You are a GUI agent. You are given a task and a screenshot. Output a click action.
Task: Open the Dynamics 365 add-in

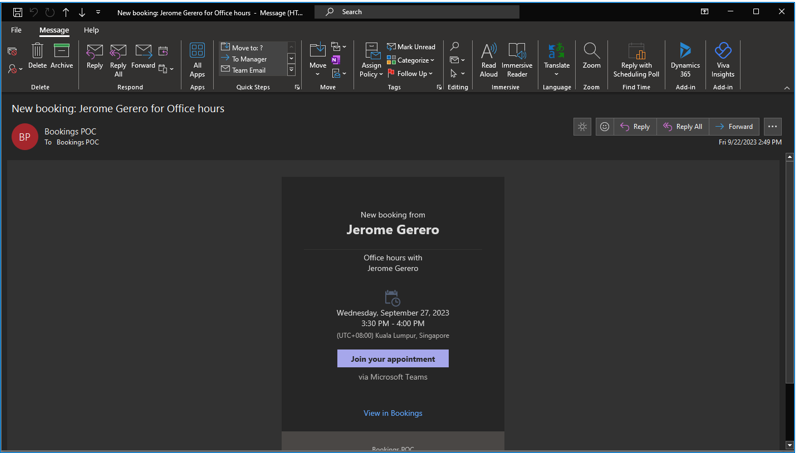[685, 59]
